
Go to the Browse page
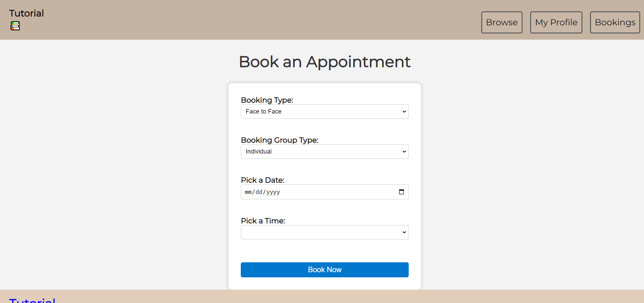pyautogui.click(x=502, y=23)
